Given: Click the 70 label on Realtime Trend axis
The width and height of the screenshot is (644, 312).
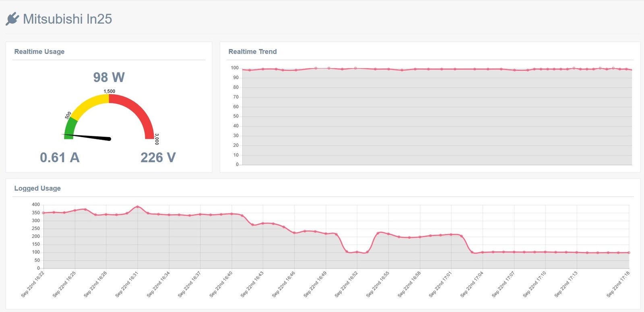Looking at the screenshot, I should pyautogui.click(x=236, y=97).
